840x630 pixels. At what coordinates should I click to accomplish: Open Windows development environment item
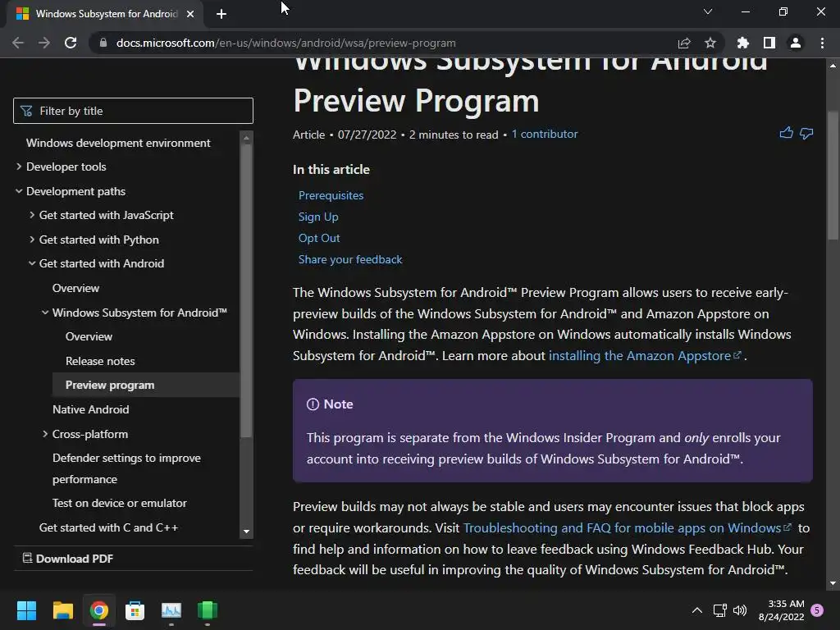coord(118,143)
